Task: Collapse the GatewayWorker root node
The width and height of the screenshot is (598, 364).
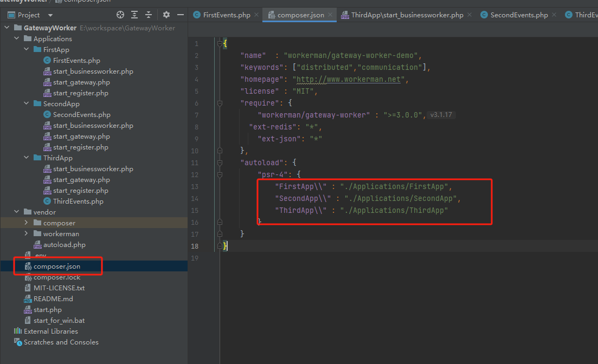Action: (x=7, y=28)
